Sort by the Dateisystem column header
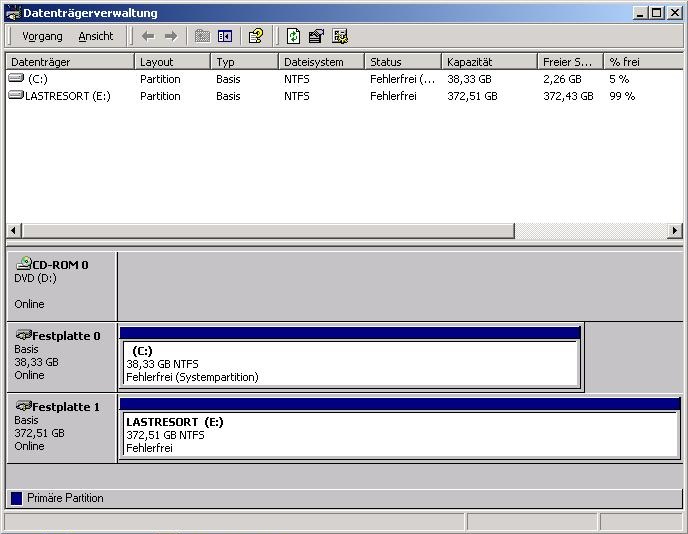 (x=321, y=62)
